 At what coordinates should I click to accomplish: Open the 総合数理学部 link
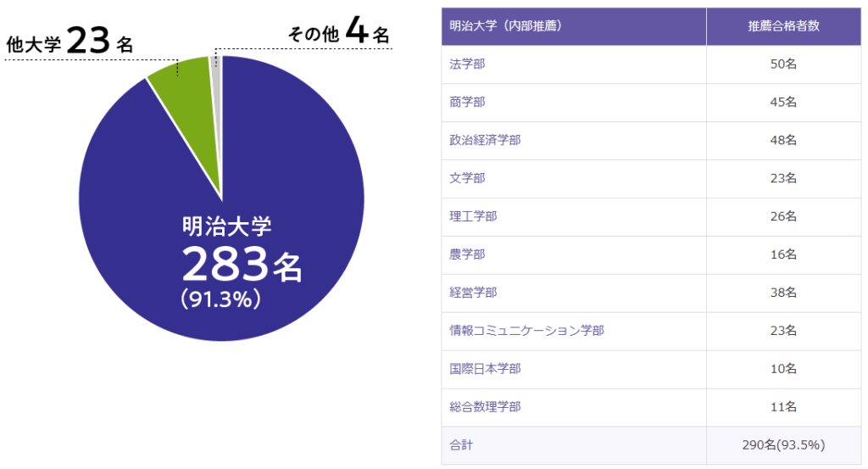tap(485, 407)
